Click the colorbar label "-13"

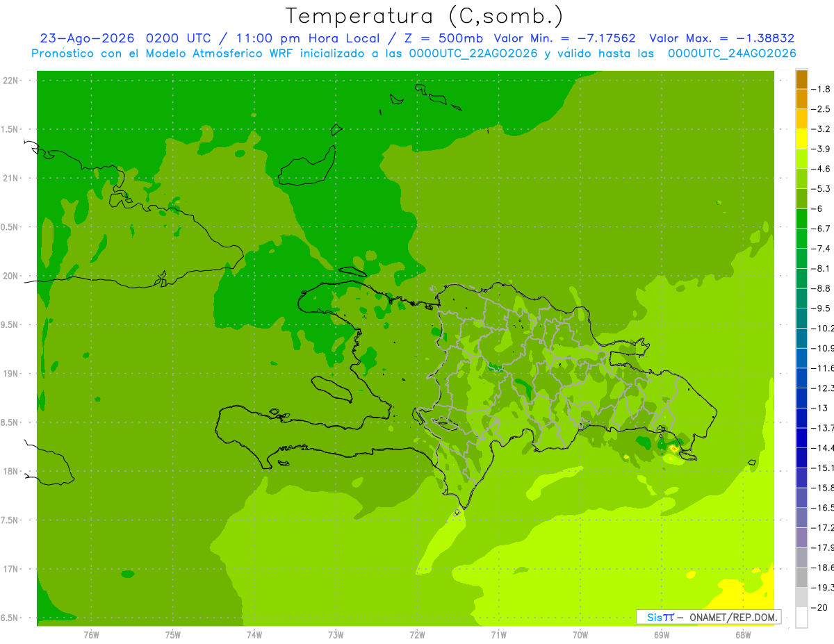click(819, 408)
